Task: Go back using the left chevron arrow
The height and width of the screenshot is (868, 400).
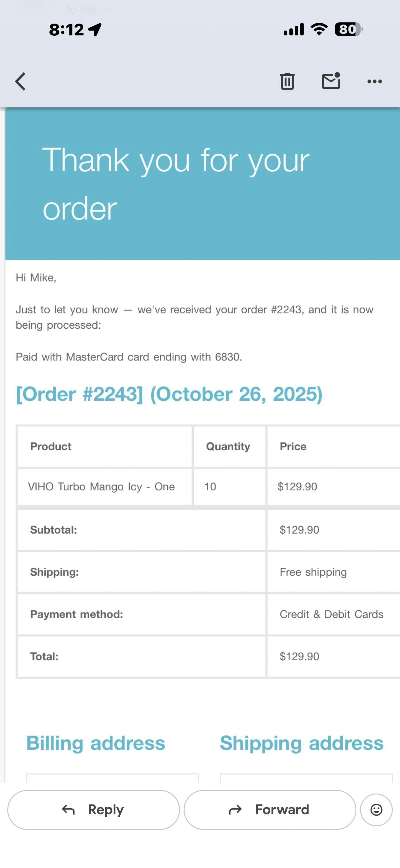Action: pos(21,81)
